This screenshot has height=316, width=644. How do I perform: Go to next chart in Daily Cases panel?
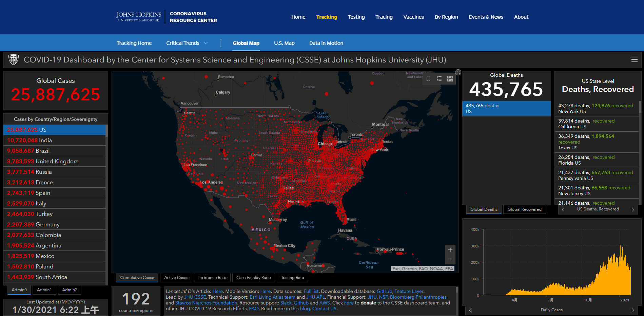coord(633,310)
